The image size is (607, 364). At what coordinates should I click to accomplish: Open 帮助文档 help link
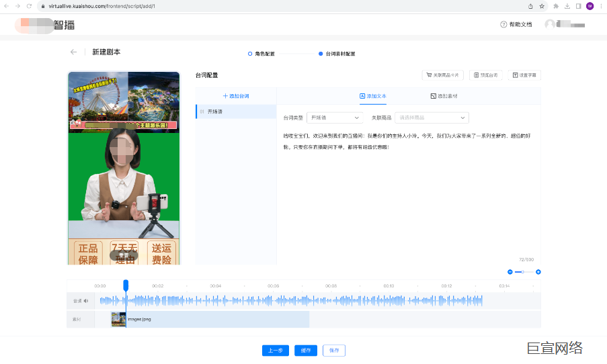coord(516,24)
